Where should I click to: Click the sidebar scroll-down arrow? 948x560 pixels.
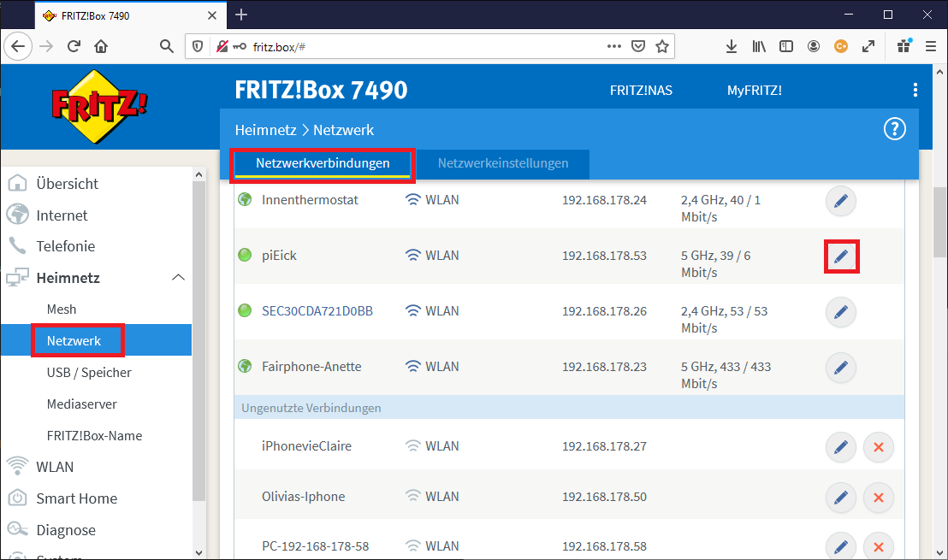pyautogui.click(x=198, y=552)
